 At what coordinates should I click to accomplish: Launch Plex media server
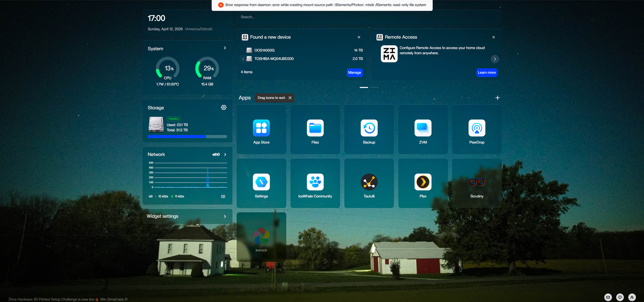click(423, 183)
